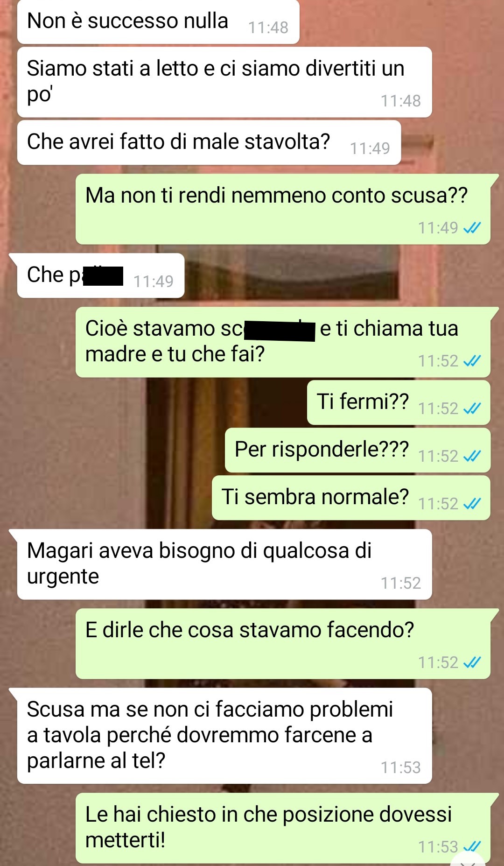The image size is (504, 866).
Task: Select the 'Che avrei fatto di male stavolta?' bubble
Action: pos(209,142)
